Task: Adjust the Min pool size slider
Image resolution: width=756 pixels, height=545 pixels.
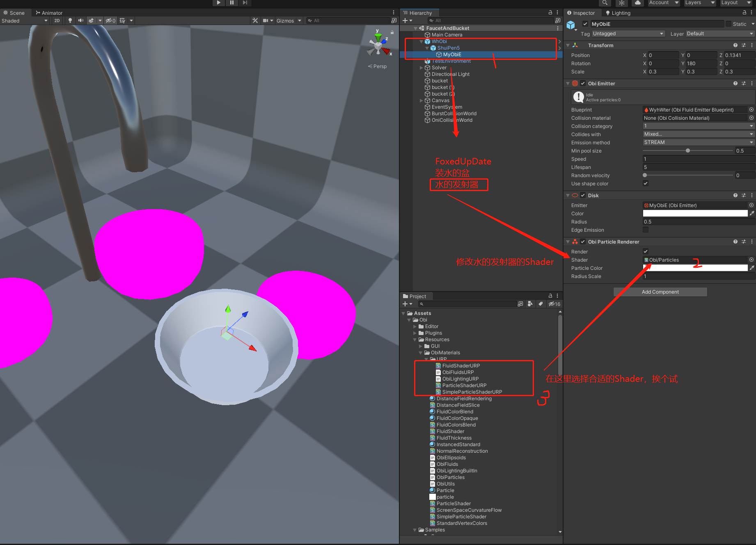Action: [688, 151]
